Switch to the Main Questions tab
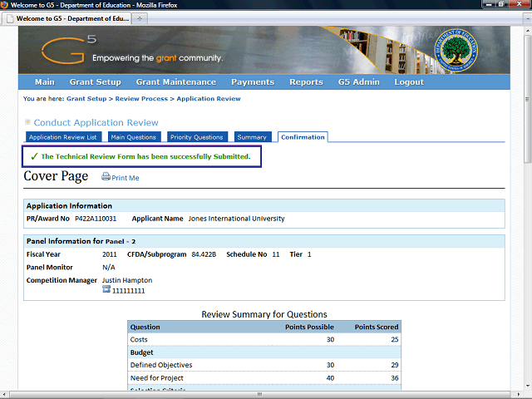Viewport: 532px width, 399px height. [133, 137]
